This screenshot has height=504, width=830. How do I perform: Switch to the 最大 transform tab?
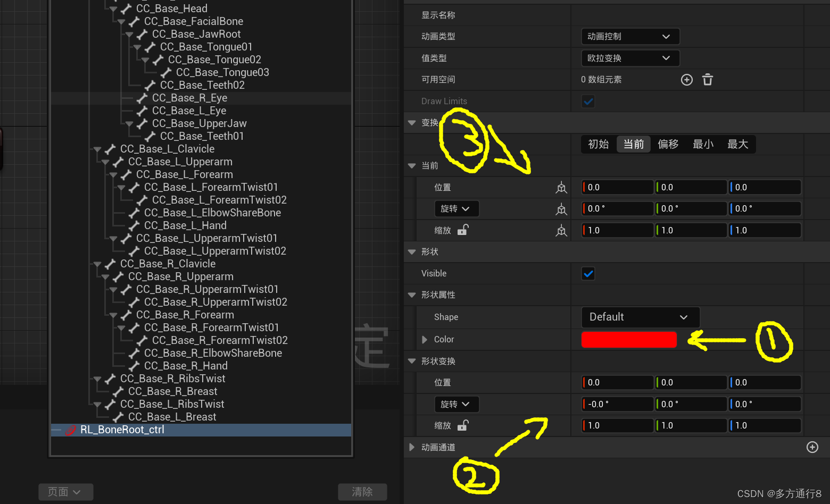point(738,144)
